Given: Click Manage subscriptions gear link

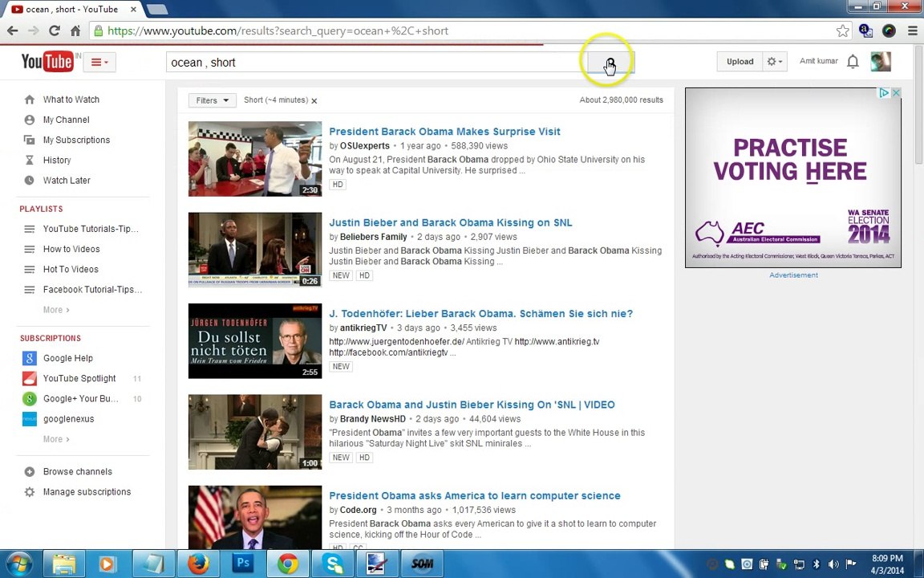Looking at the screenshot, I should coord(87,492).
